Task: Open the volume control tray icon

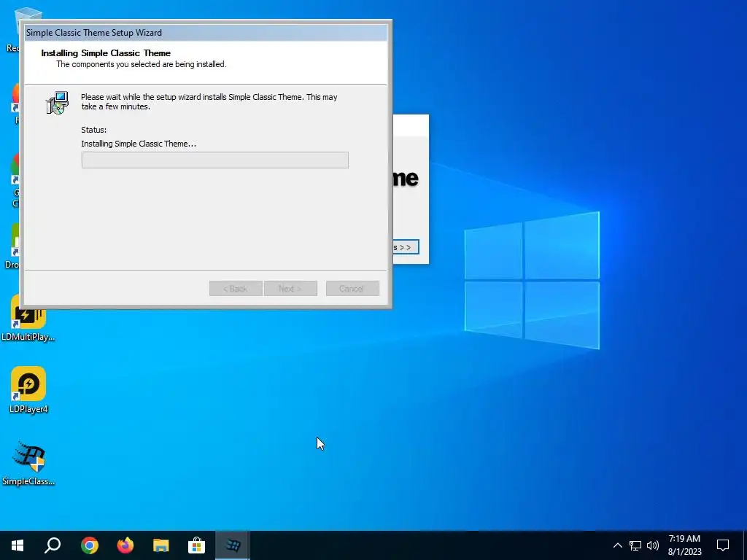Action: (653, 545)
